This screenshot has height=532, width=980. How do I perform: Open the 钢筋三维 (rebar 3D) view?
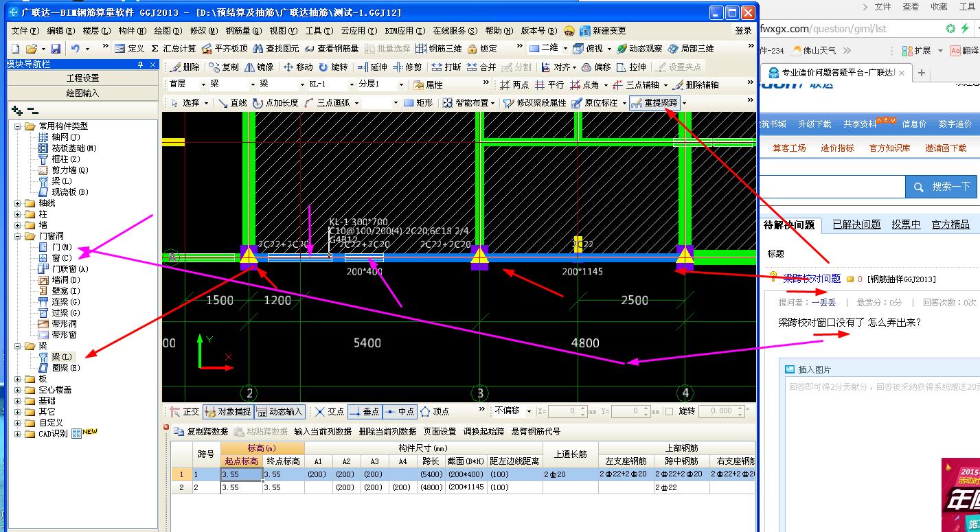(x=438, y=49)
